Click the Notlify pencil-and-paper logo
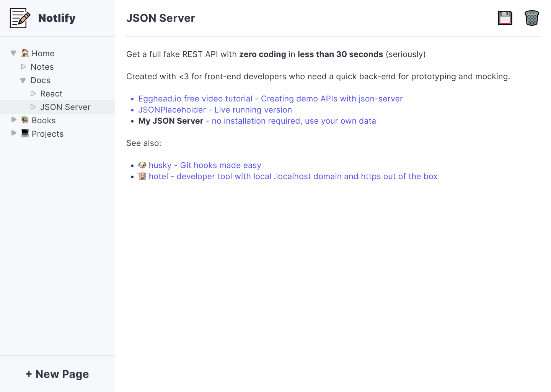 (20, 18)
